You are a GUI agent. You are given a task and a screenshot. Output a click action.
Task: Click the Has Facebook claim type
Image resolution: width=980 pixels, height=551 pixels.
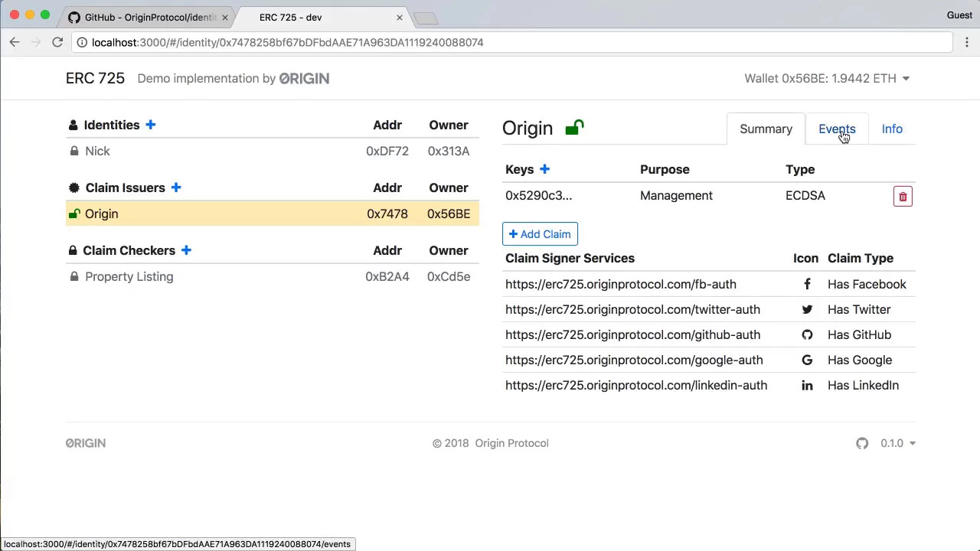pos(867,284)
